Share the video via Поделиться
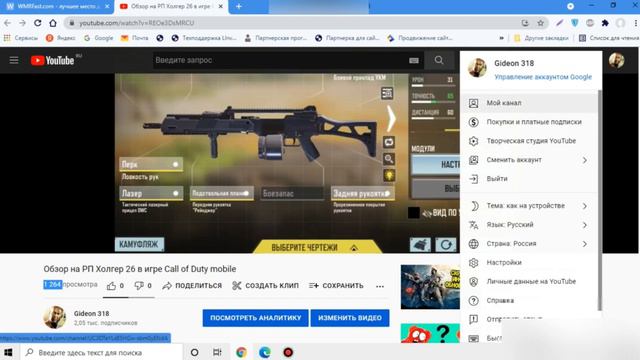 tap(192, 286)
